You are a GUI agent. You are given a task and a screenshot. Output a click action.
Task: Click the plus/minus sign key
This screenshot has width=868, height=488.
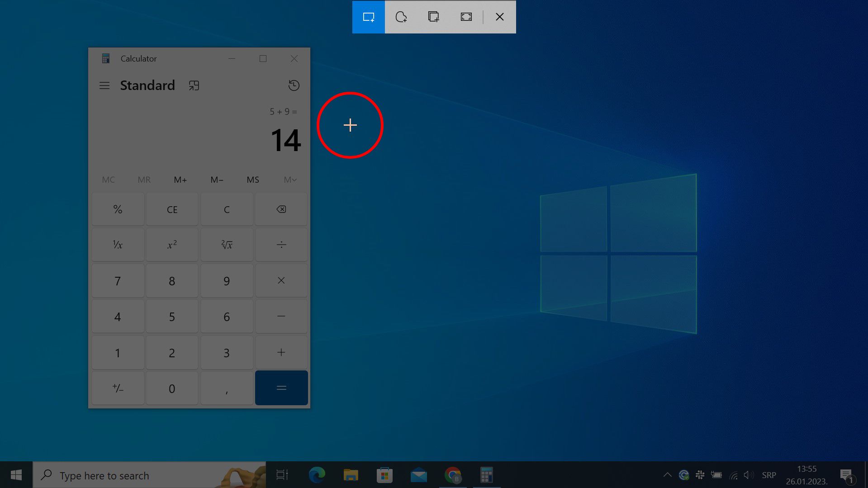(118, 388)
